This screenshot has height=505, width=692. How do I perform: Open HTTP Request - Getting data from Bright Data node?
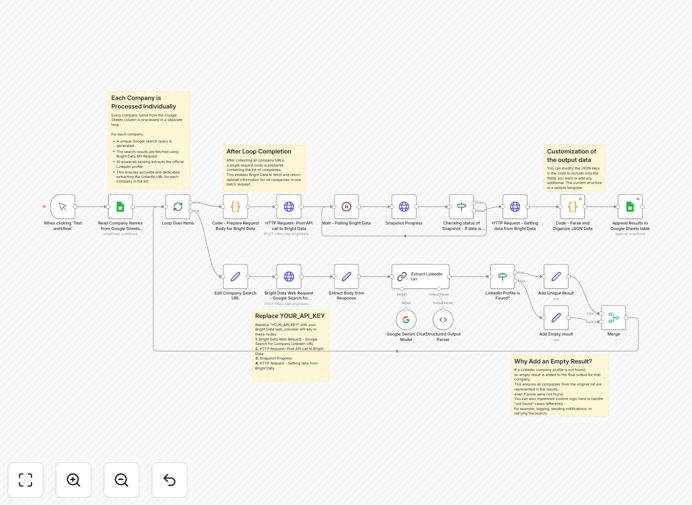click(515, 206)
